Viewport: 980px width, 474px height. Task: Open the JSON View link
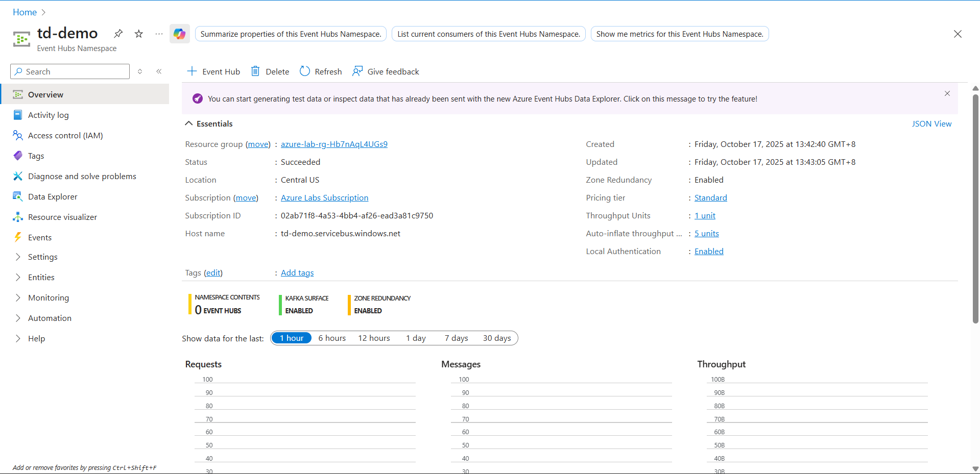pos(931,124)
